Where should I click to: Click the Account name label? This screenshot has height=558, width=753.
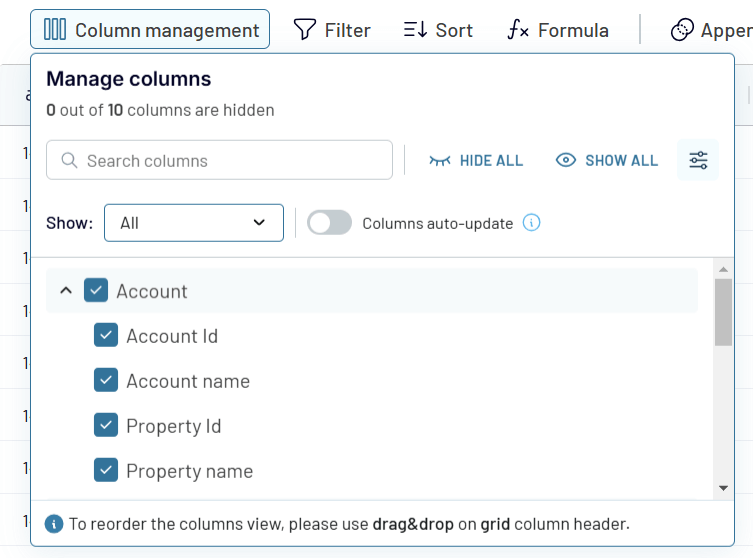[x=188, y=381]
